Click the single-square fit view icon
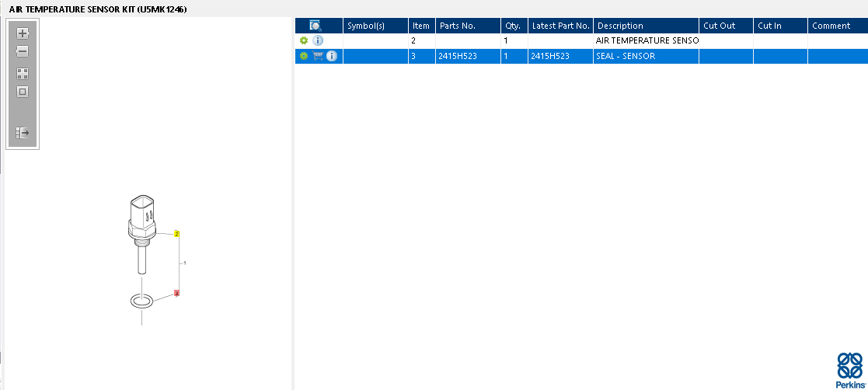Image resolution: width=868 pixels, height=390 pixels. pyautogui.click(x=22, y=92)
